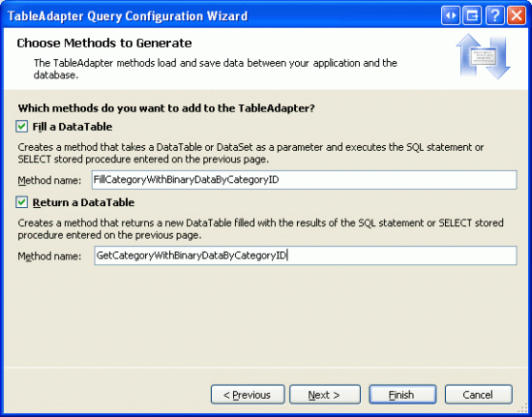Uncheck the Return a DataTable checkbox

point(21,202)
